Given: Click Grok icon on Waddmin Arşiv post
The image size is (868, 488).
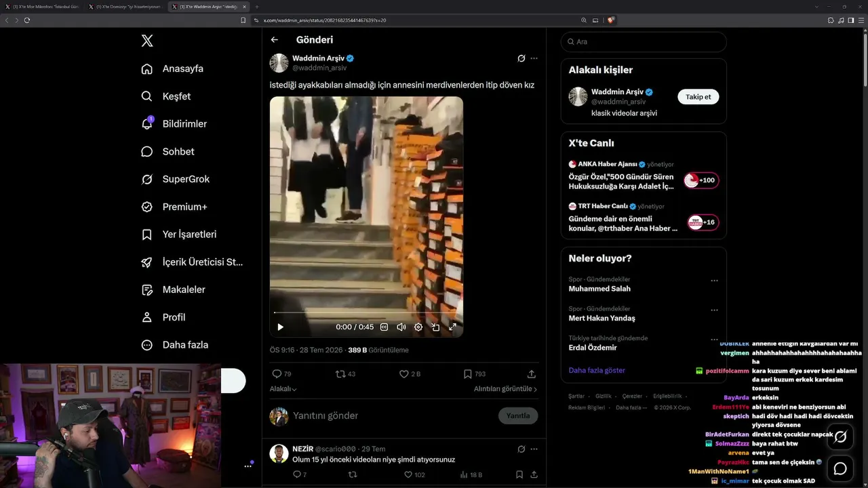Looking at the screenshot, I should 521,58.
